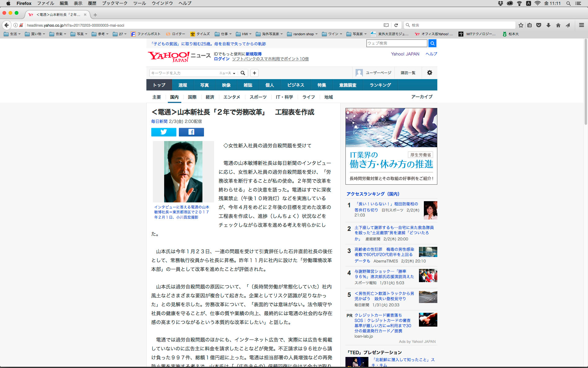Click the Firefox back arrow button

coord(6,25)
